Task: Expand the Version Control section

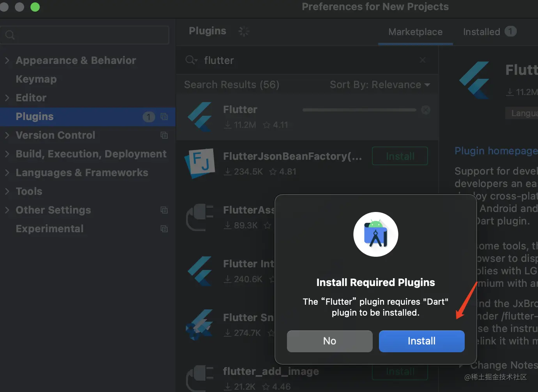Action: [7, 135]
